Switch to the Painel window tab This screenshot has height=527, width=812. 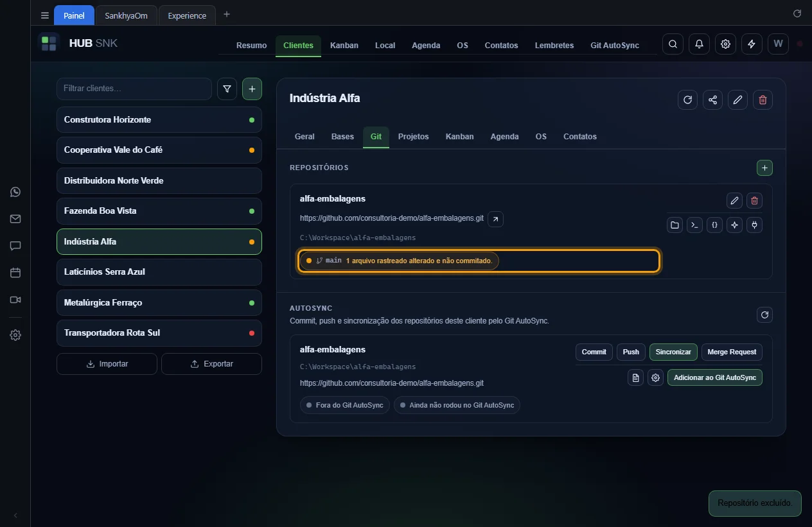(74, 15)
